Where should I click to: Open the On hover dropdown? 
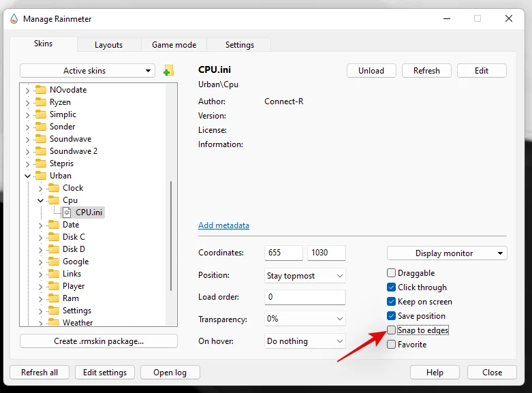tap(304, 341)
